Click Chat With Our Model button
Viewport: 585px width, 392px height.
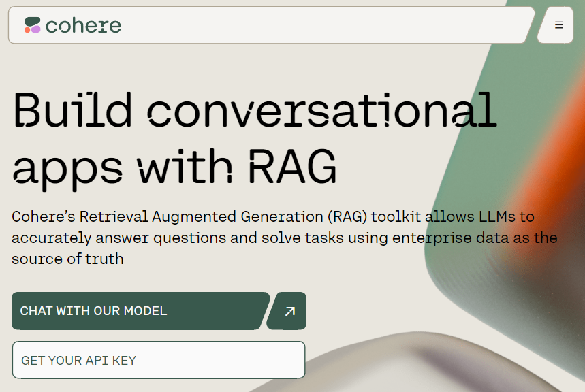coord(140,311)
